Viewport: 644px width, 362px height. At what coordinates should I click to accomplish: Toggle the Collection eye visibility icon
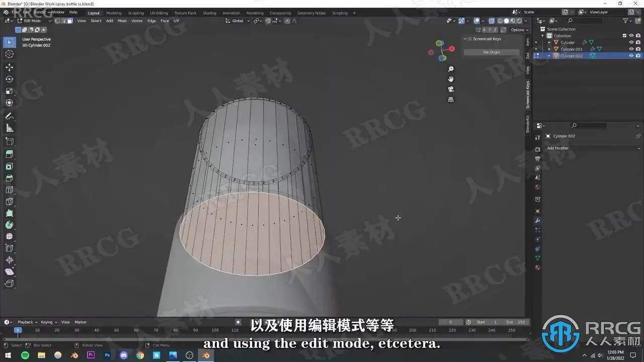[631, 36]
